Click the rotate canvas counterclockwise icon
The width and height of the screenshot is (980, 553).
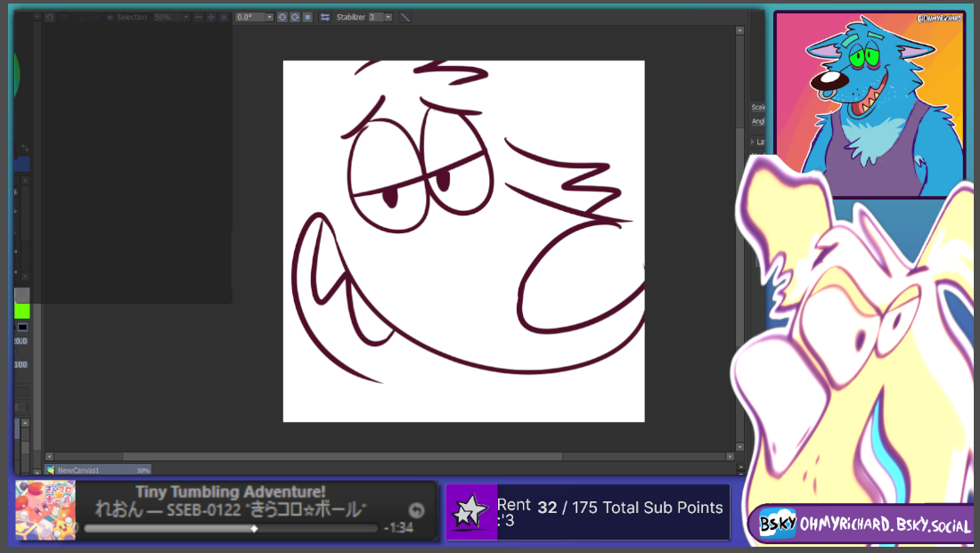[x=282, y=17]
